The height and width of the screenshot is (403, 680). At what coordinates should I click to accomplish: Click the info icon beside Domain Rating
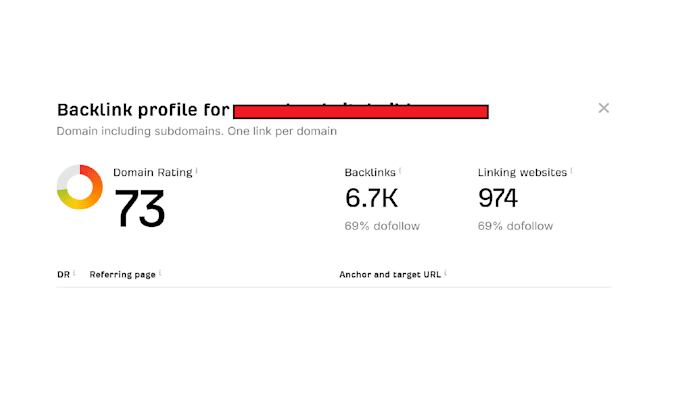pyautogui.click(x=197, y=171)
